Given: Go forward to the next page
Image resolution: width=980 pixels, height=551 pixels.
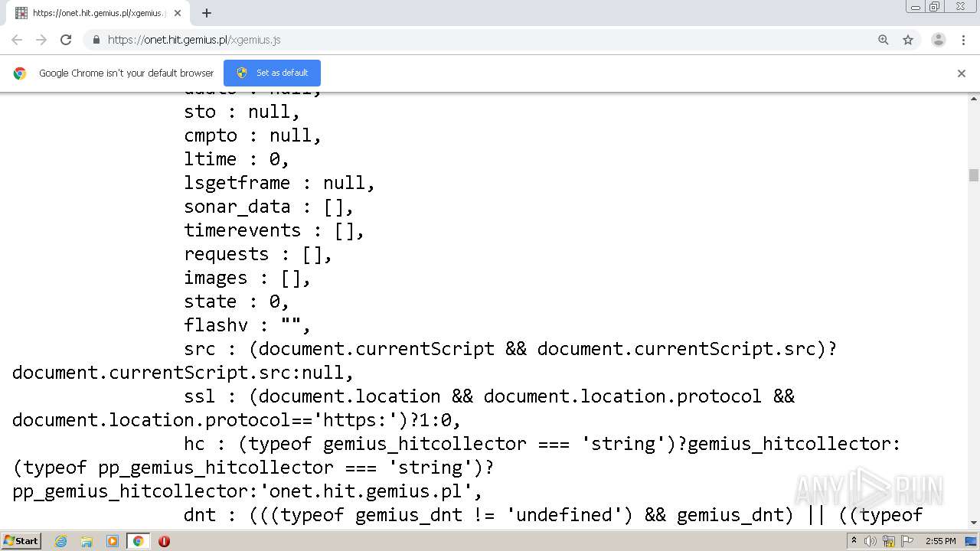Looking at the screenshot, I should point(41,40).
